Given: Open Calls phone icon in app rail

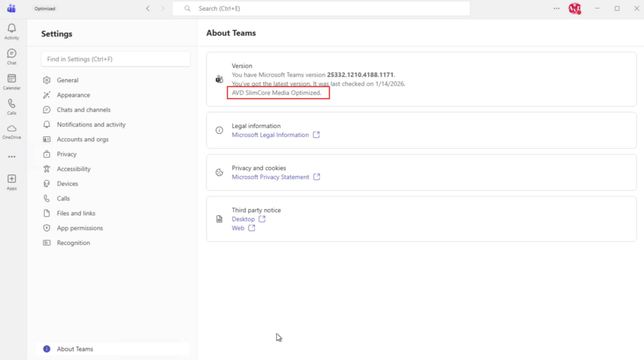Looking at the screenshot, I should pyautogui.click(x=11, y=106).
